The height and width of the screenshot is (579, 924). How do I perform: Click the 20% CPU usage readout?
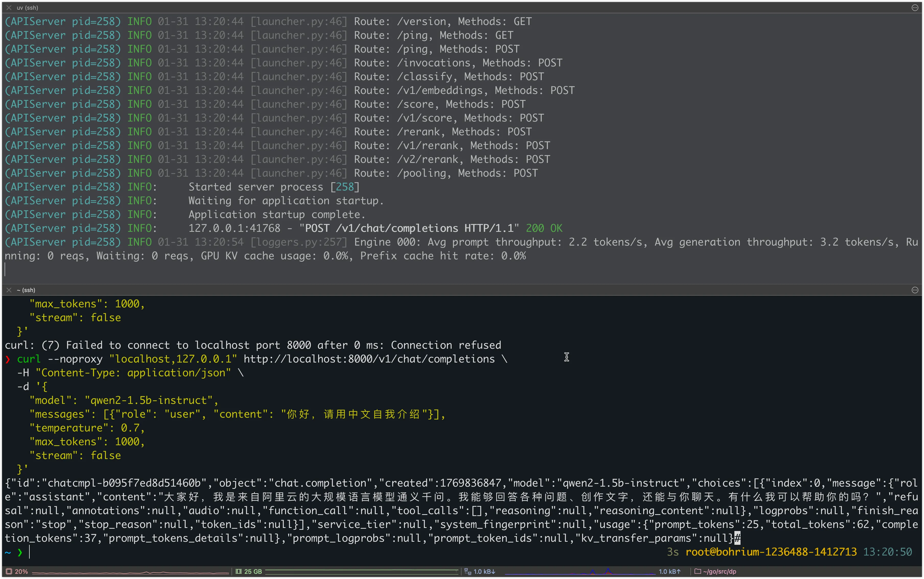(21, 571)
